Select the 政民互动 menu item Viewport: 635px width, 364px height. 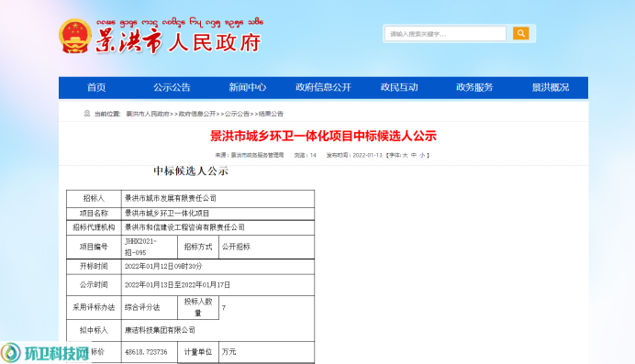(399, 87)
